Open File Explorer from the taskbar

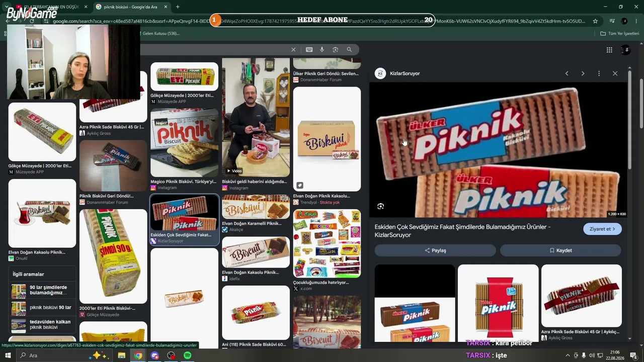tap(121, 355)
